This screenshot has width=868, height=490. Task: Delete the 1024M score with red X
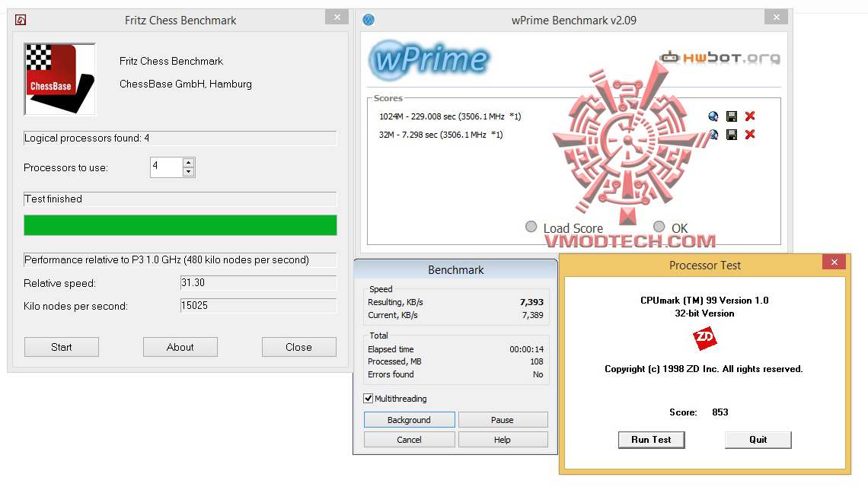pos(750,116)
